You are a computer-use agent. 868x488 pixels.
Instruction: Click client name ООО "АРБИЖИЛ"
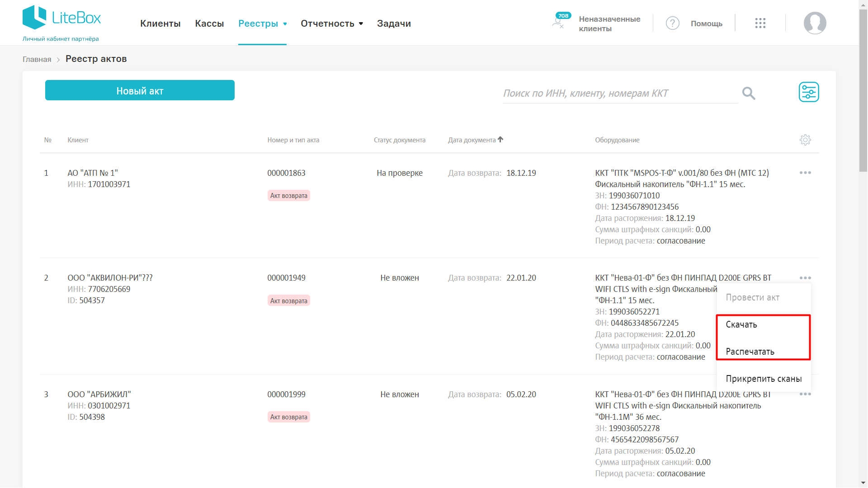coord(99,394)
